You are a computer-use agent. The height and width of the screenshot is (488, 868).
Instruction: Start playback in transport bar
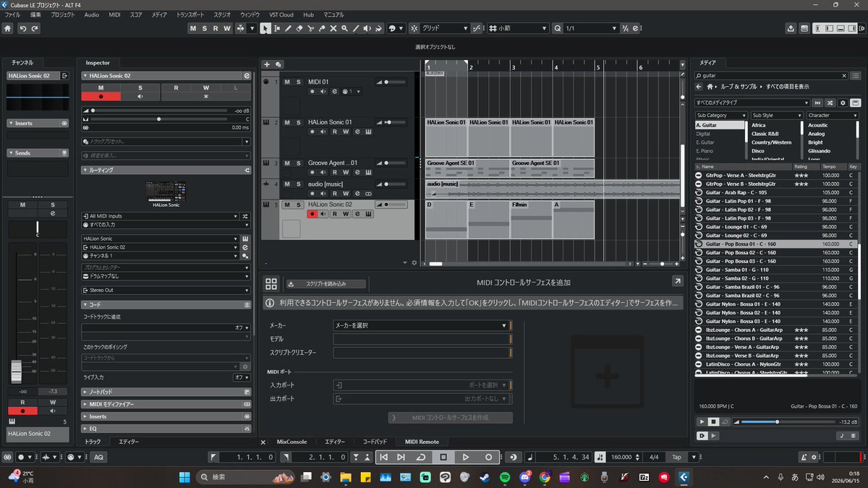[x=466, y=457]
